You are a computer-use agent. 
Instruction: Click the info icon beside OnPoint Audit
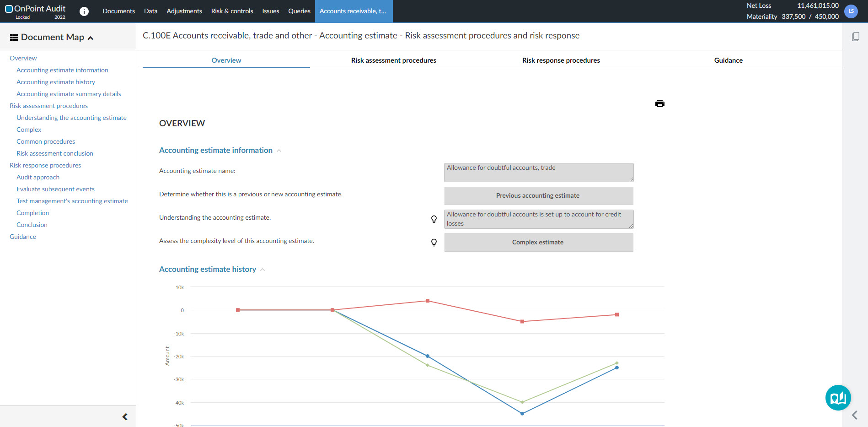click(x=84, y=11)
